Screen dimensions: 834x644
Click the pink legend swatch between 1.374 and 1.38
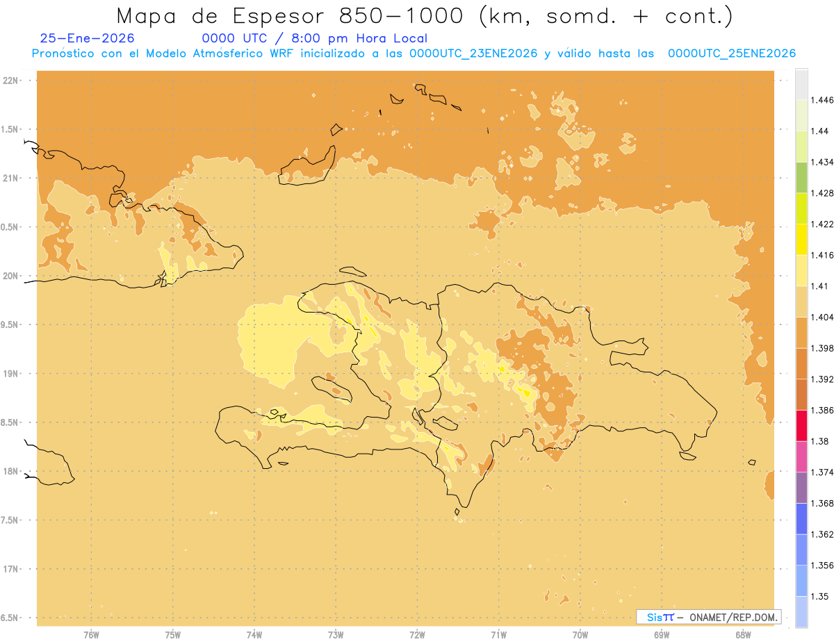click(x=801, y=456)
